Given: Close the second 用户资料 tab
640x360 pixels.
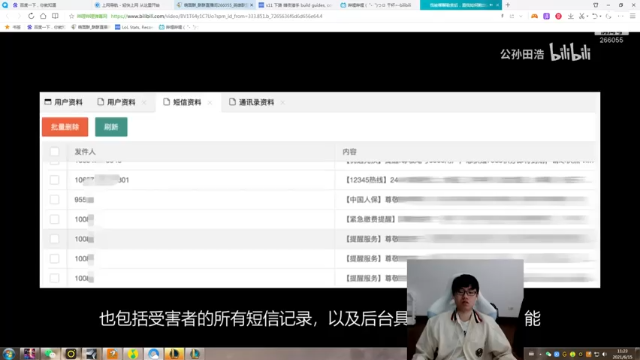Looking at the screenshot, I should (144, 102).
